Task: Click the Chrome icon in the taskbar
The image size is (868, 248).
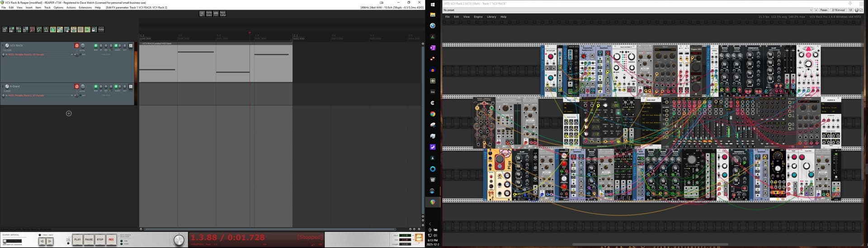Action: (433, 114)
